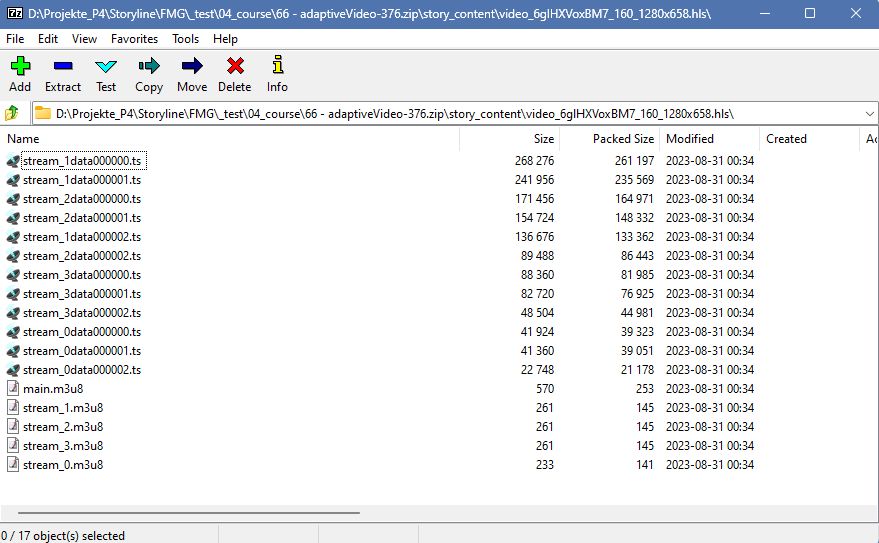Click packed size value 141
The height and width of the screenshot is (543, 879).
point(645,465)
